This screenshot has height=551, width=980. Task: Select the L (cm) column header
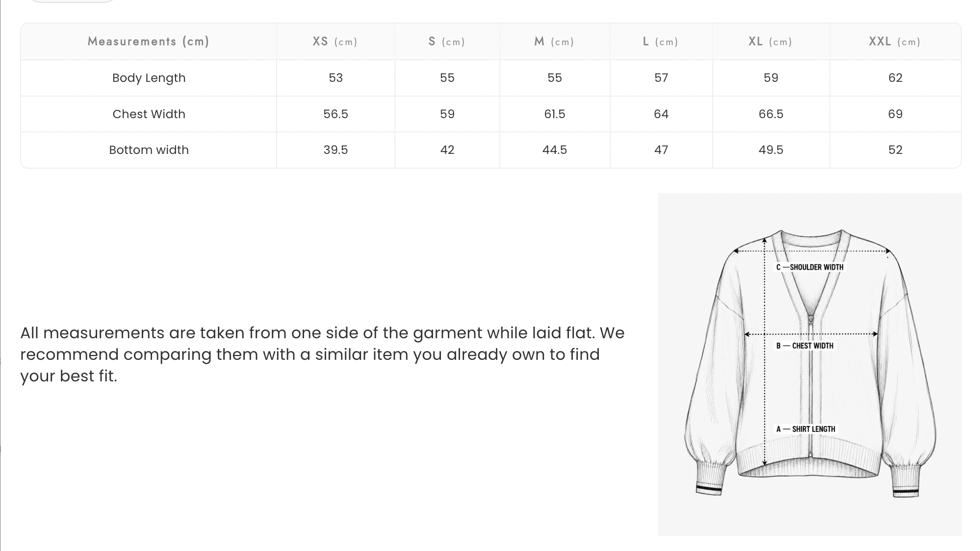tap(661, 42)
